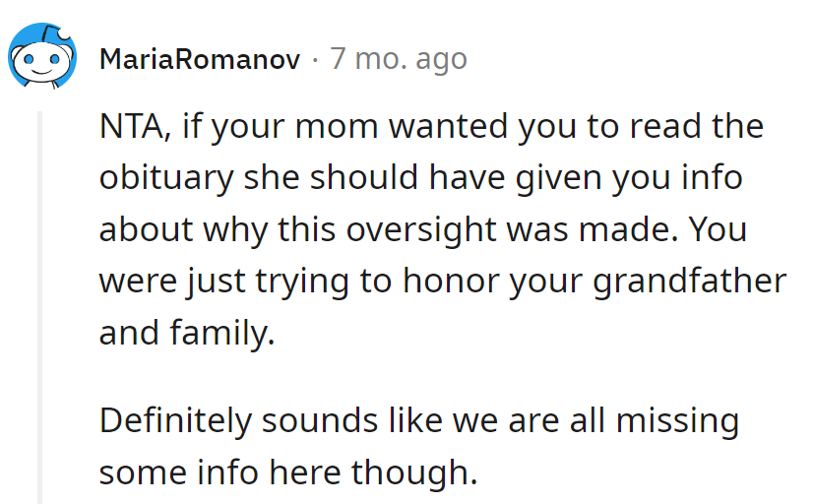Click the word "Definitely" in second paragraph

(x=172, y=421)
